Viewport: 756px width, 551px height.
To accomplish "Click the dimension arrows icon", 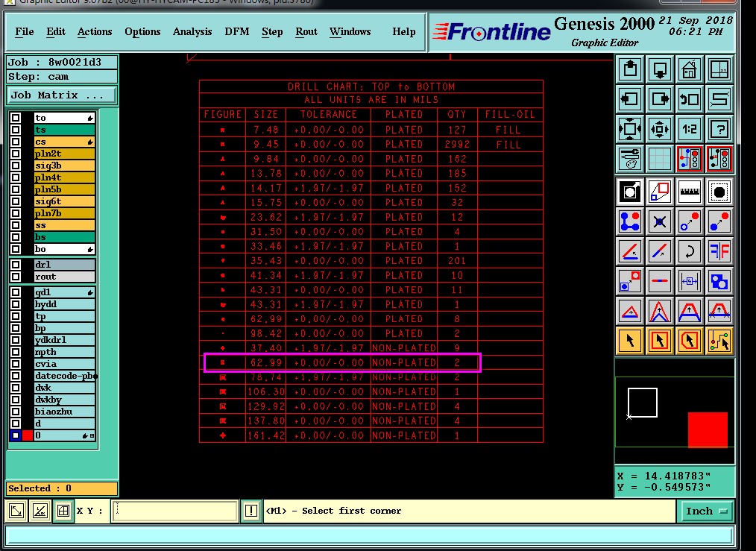I will point(690,281).
